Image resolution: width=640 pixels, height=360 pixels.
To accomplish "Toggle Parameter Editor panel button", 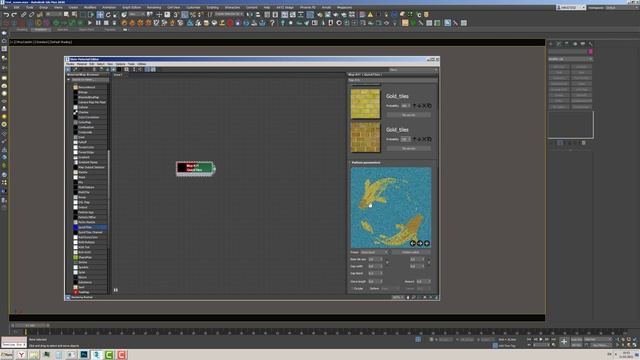I will (153, 69).
